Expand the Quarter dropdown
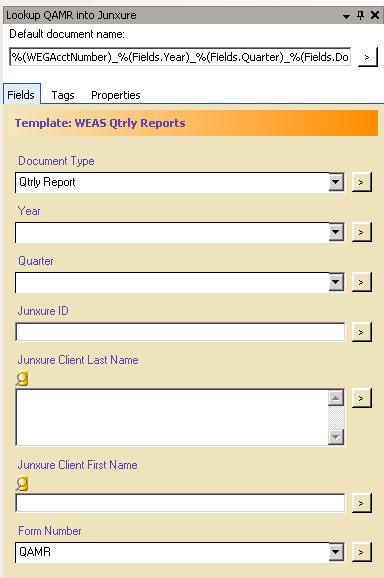 [x=336, y=282]
